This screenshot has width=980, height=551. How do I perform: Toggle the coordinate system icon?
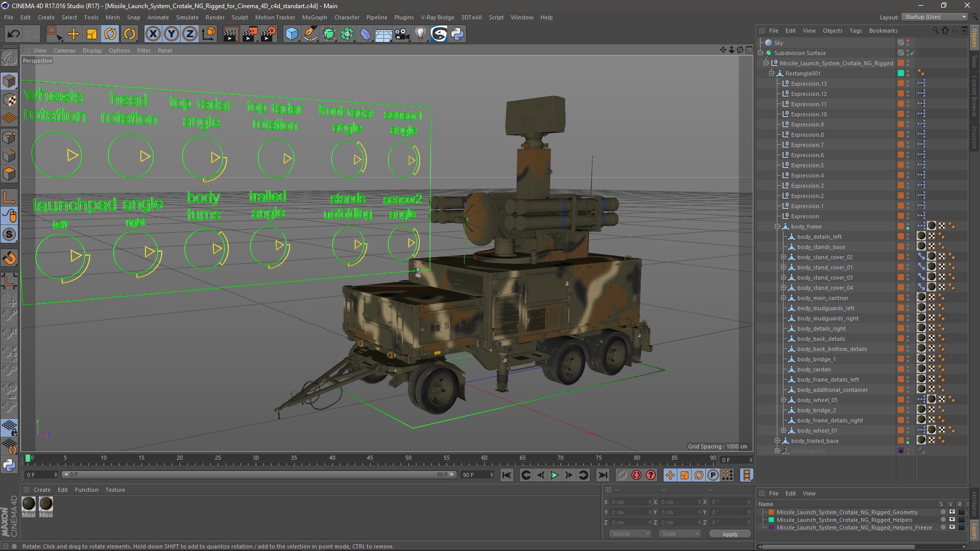(x=208, y=34)
